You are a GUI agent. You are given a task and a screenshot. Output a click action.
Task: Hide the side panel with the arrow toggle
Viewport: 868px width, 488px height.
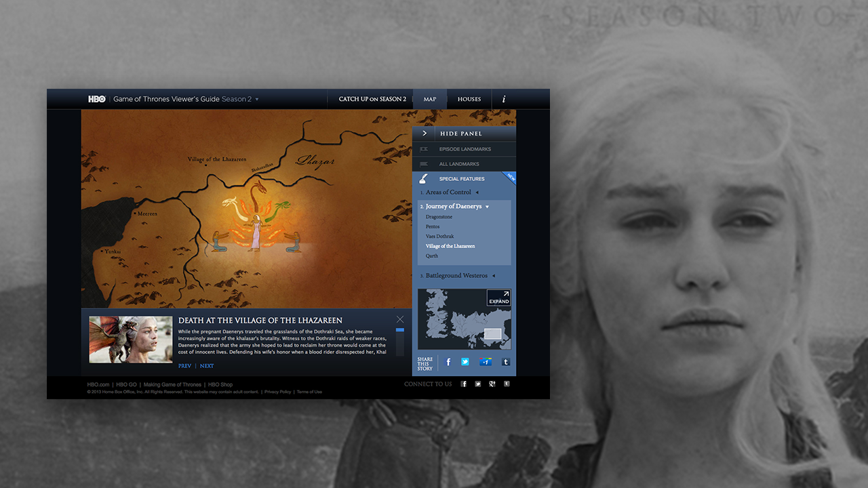[x=424, y=133]
